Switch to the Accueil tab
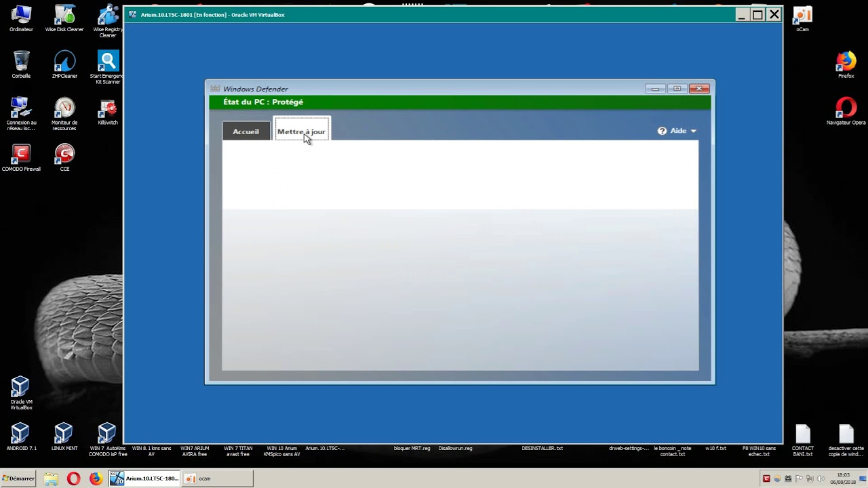This screenshot has height=488, width=868. tap(245, 131)
